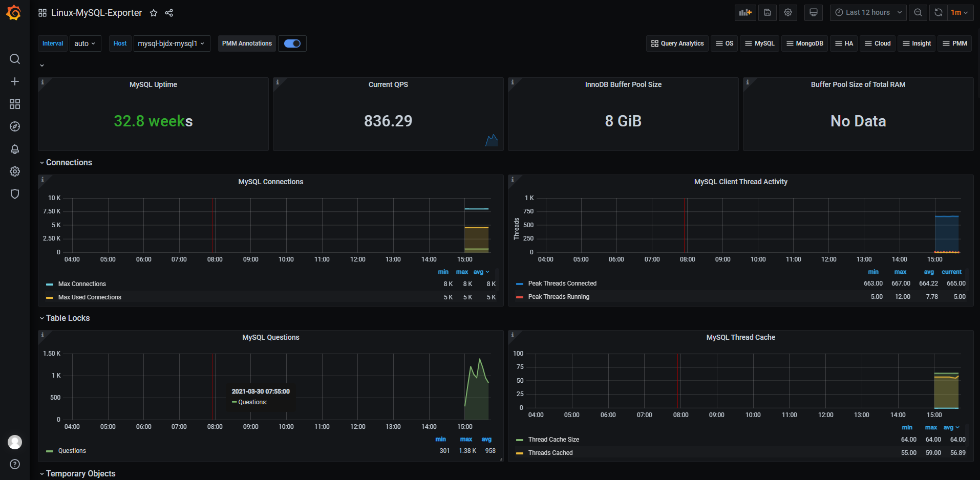Open Host mysql-bjdx-mysql1 dropdown
Viewport: 980px width, 480px height.
(x=172, y=43)
